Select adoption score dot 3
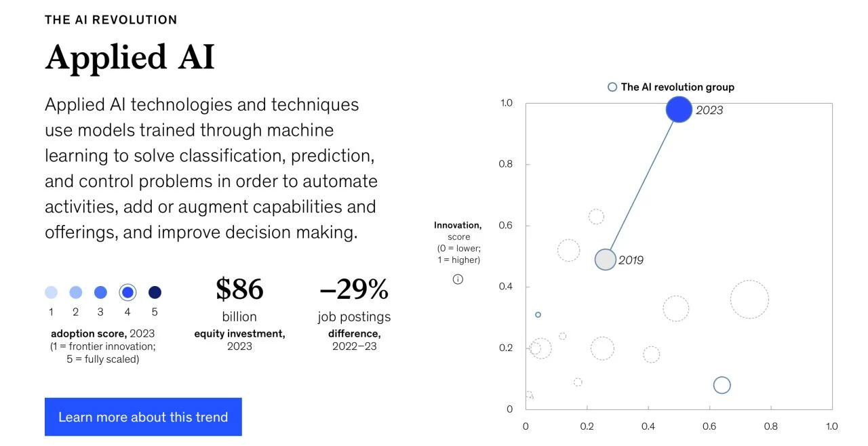This screenshot has height=446, width=868. pos(100,292)
